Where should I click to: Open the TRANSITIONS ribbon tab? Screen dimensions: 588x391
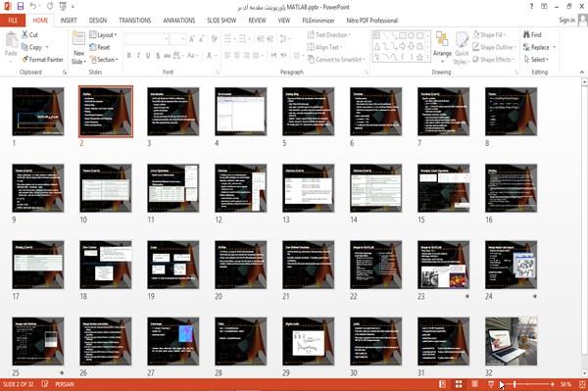pyautogui.click(x=135, y=21)
